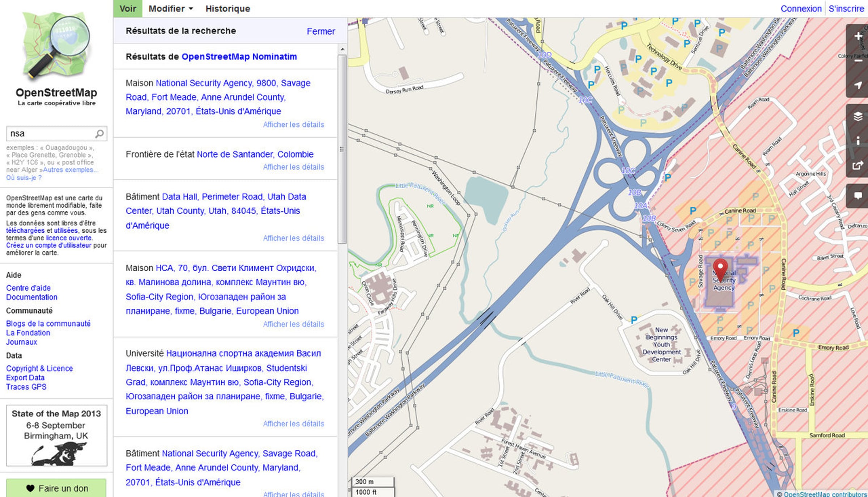This screenshot has height=497, width=868.
Task: Click the results list scrollbar thumb
Action: click(342, 149)
